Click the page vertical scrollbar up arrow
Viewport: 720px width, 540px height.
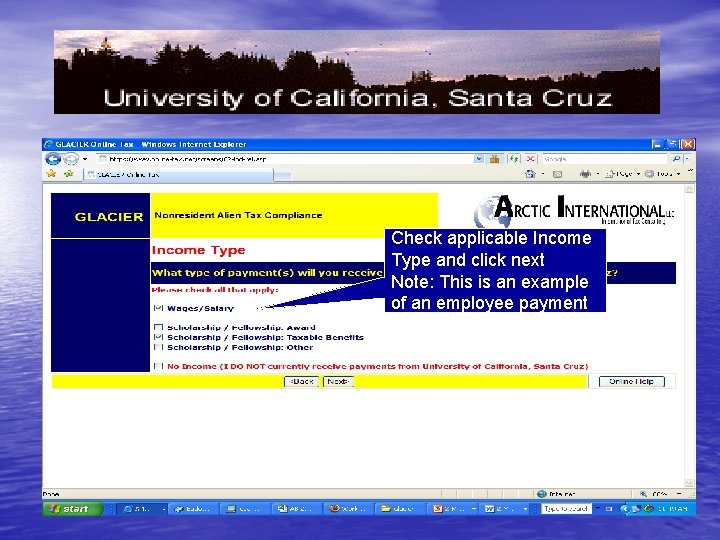[689, 189]
